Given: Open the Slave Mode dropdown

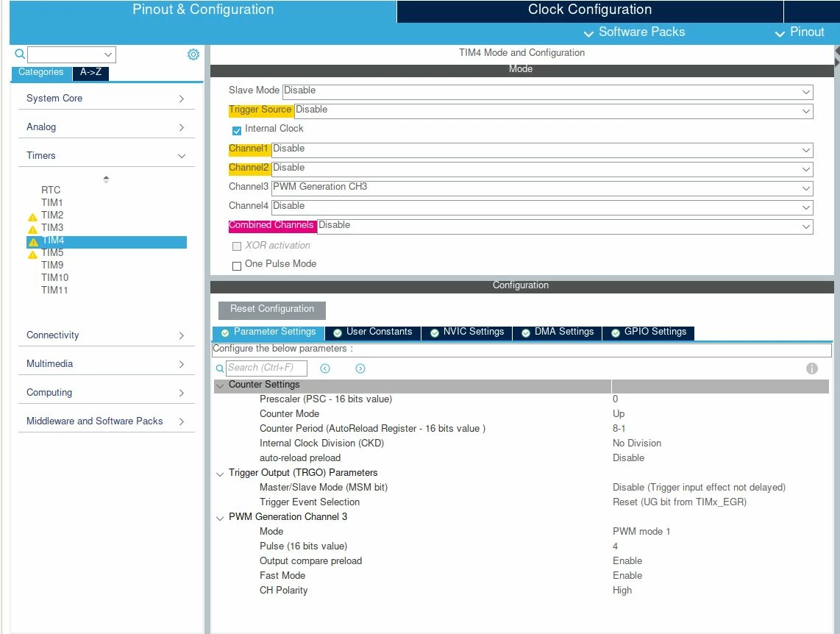Looking at the screenshot, I should point(547,92).
